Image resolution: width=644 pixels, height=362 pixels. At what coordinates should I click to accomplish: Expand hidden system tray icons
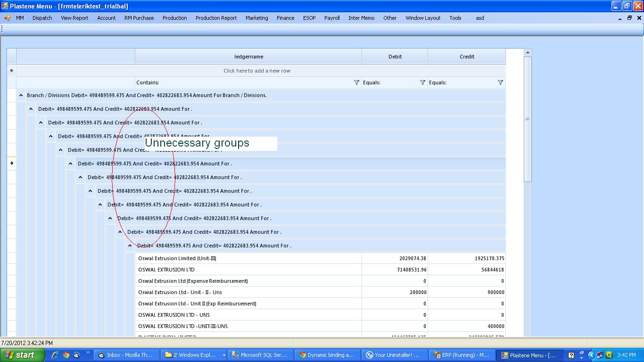(x=591, y=355)
